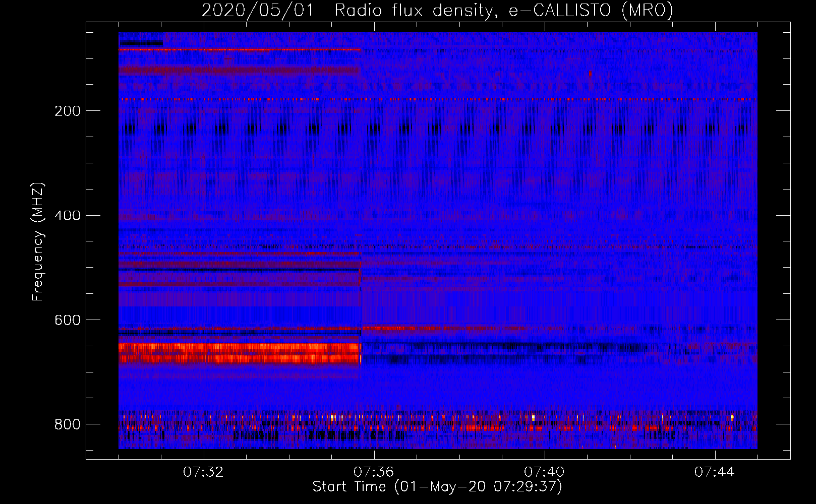Click the 07:40 time tick label

pyautogui.click(x=544, y=472)
